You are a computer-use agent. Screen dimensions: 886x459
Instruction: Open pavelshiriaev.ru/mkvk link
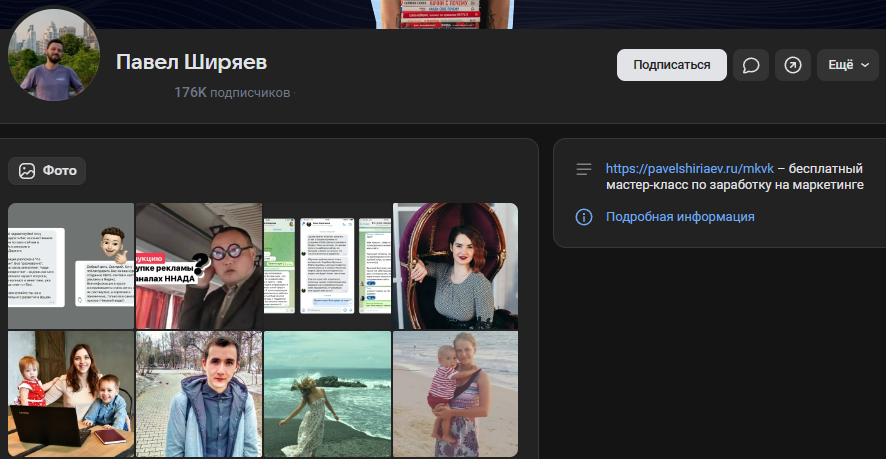point(690,168)
